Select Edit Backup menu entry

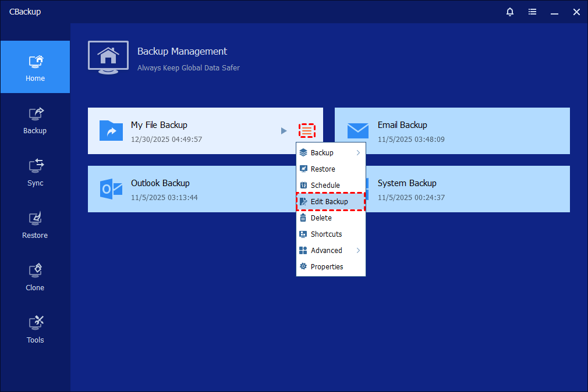[x=330, y=202]
